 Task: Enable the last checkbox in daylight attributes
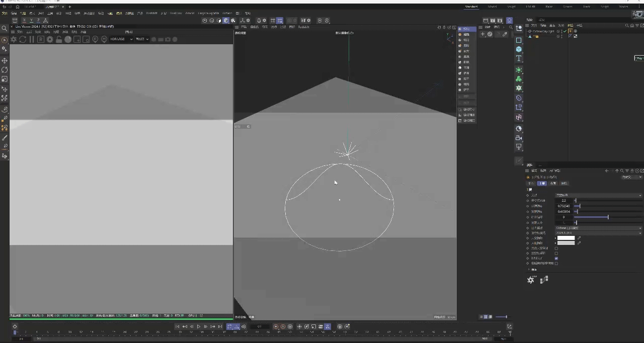click(556, 263)
